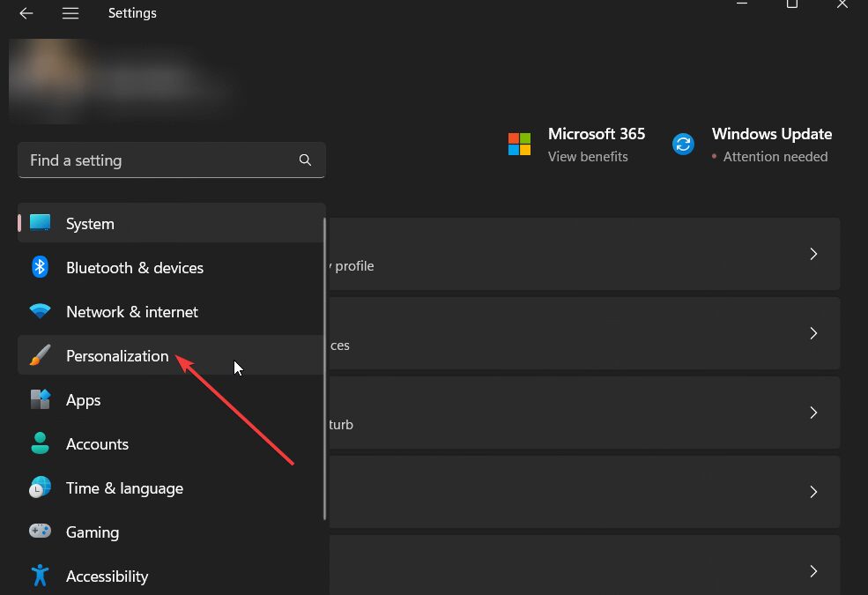Click the Microsoft 365 logo icon

coord(520,143)
